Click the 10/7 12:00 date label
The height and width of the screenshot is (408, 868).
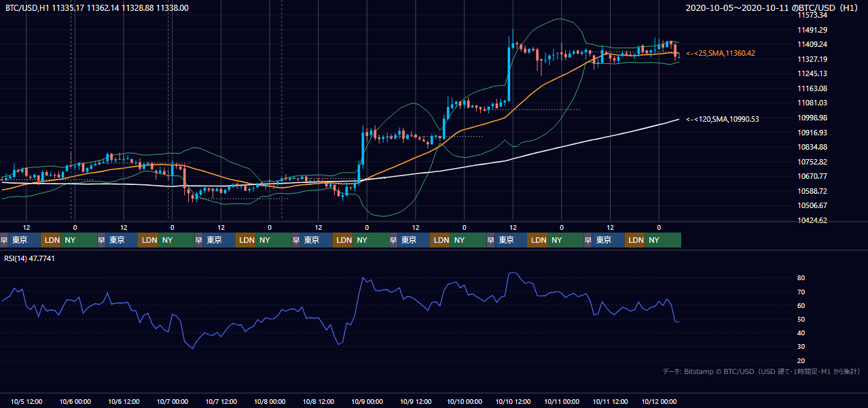click(221, 402)
